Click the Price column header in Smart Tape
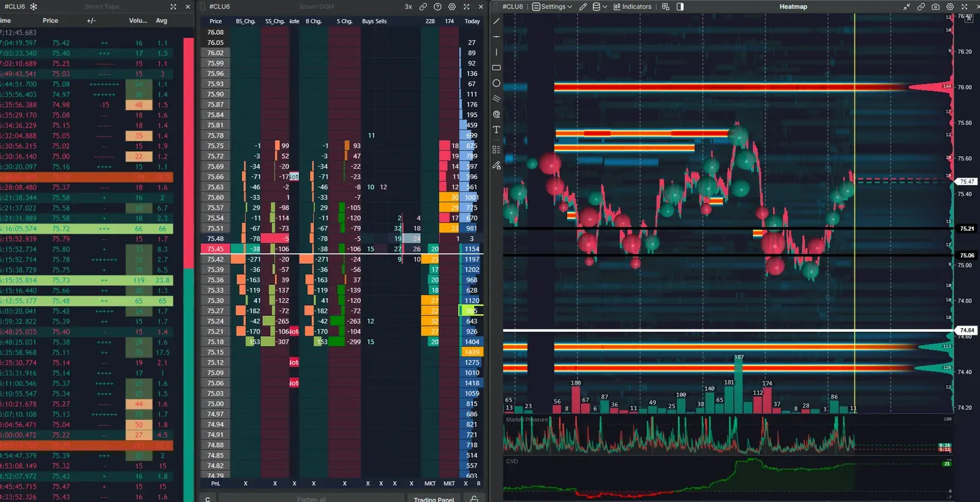 click(50, 21)
